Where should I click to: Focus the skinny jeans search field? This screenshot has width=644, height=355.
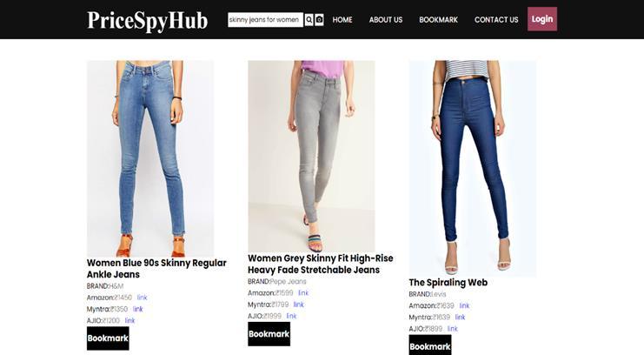265,20
